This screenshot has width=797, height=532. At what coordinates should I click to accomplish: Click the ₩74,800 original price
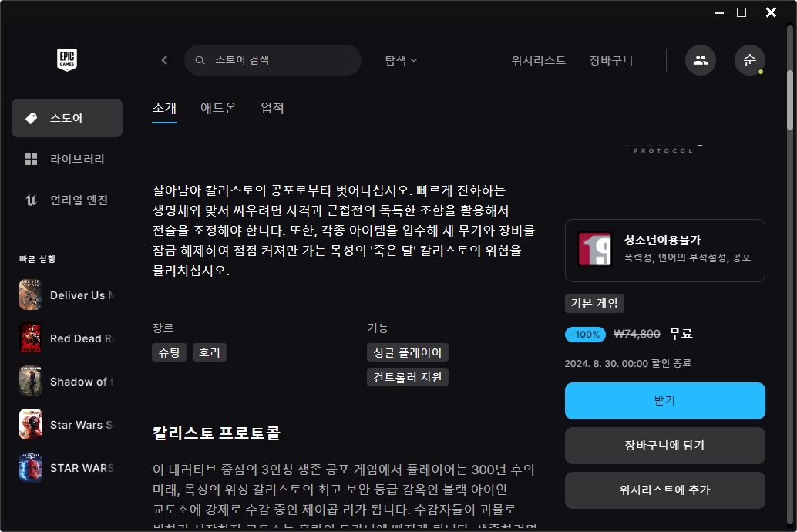637,334
